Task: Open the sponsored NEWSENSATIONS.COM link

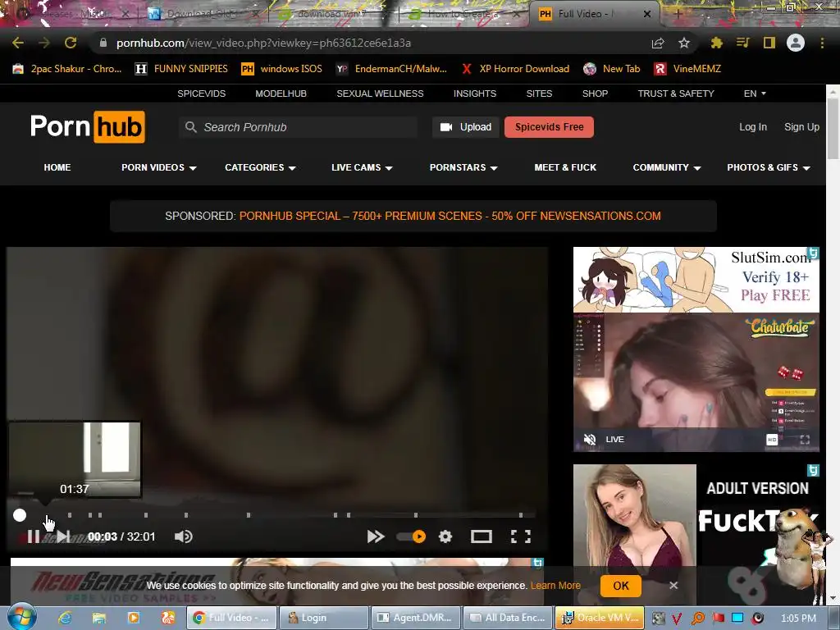Action: coord(450,216)
